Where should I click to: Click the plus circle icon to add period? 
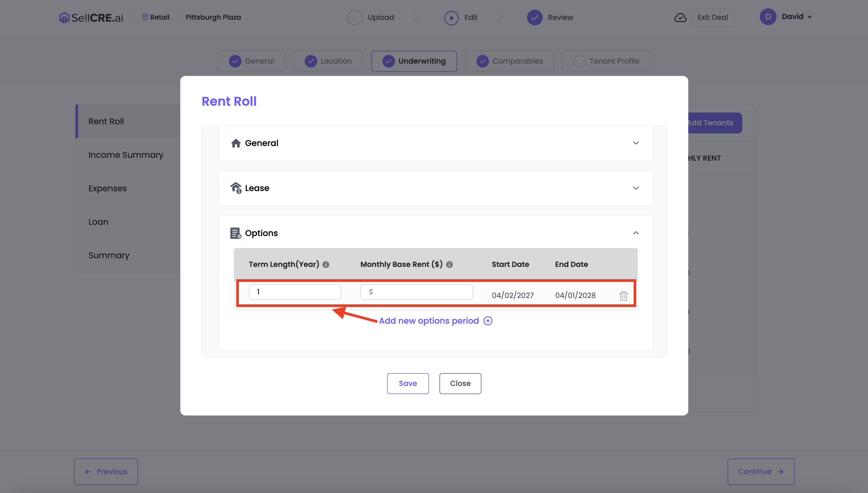(x=488, y=321)
